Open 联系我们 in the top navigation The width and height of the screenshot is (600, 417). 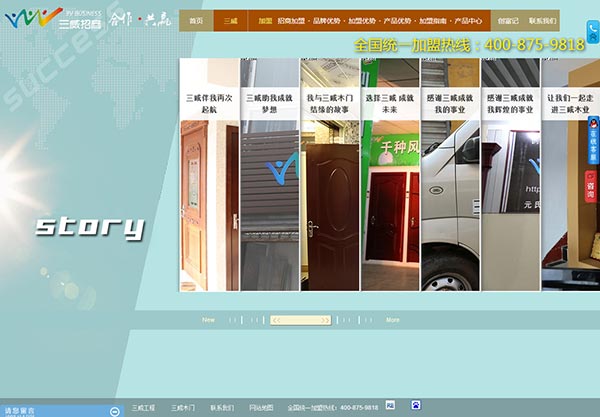(x=542, y=21)
